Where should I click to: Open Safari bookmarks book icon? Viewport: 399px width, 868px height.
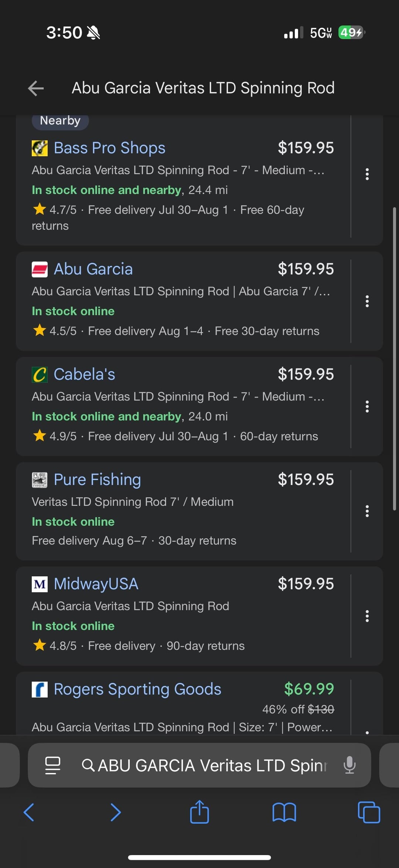coord(284,812)
